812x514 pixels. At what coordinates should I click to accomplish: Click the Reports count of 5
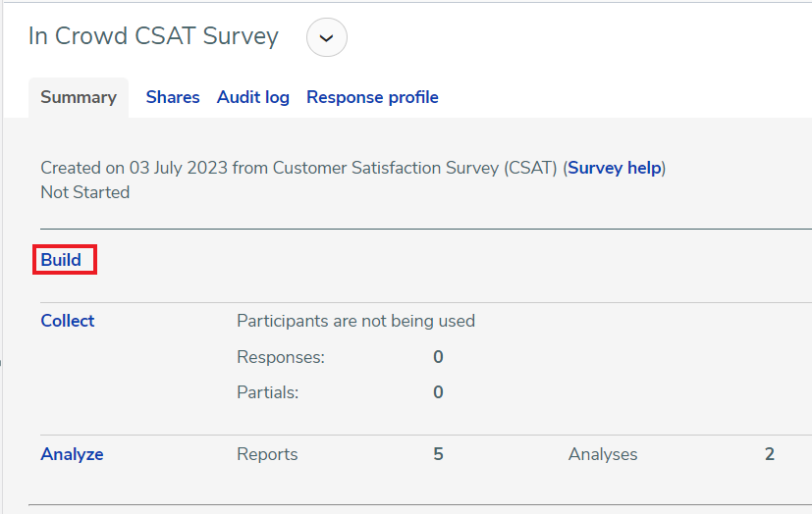(438, 454)
